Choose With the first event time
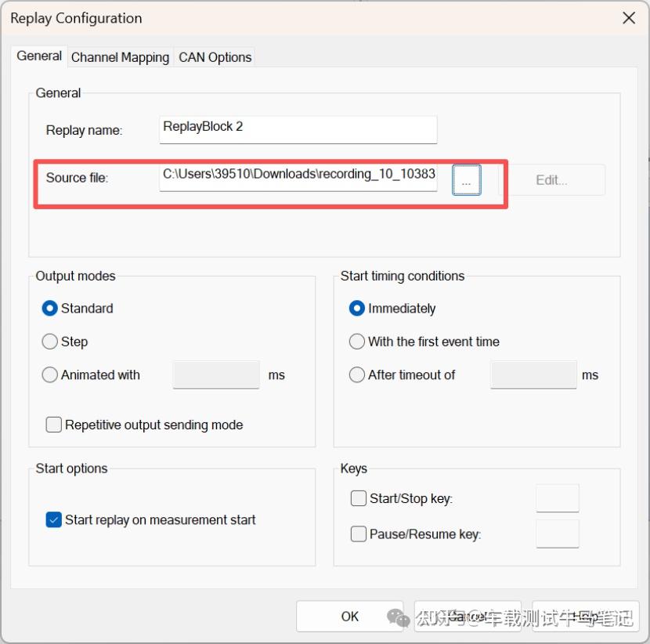 tap(424, 342)
